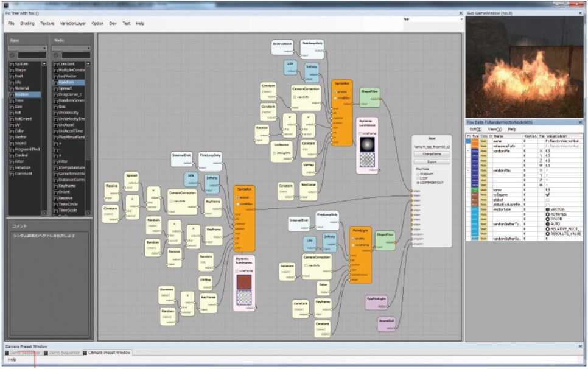This screenshot has height=369, width=588.
Task: Click the Node list search field
Action: (76, 55)
